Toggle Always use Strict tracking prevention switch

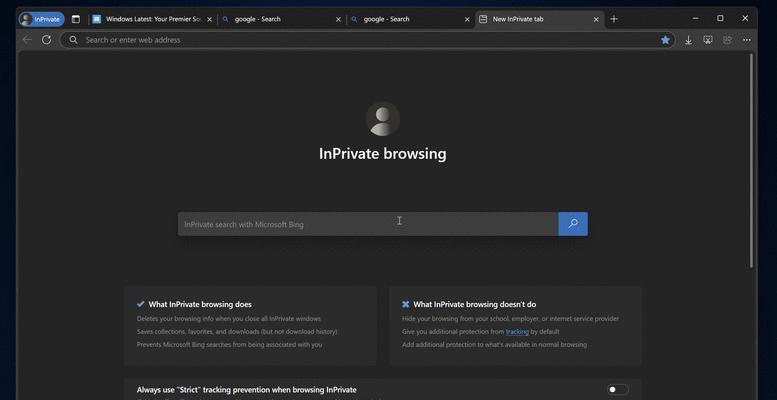(x=617, y=390)
